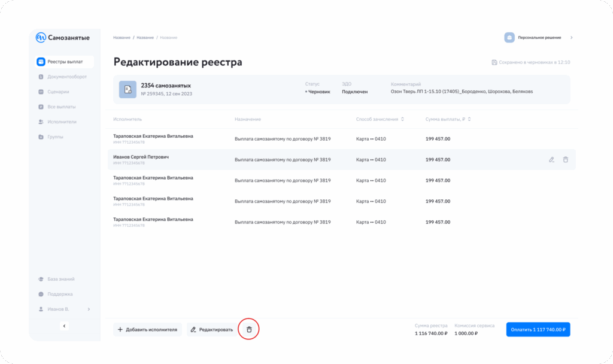Click pencil edit icon on Иванов Сергей row

551,160
